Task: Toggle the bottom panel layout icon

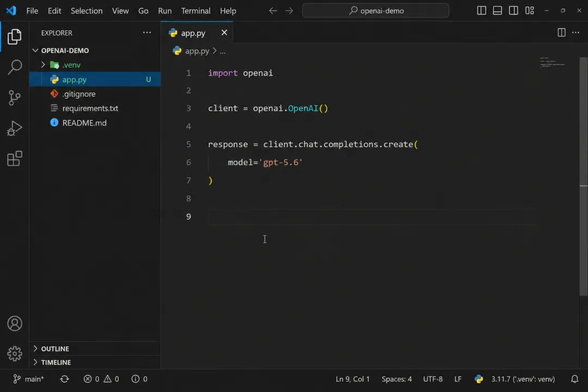Action: coord(497,10)
